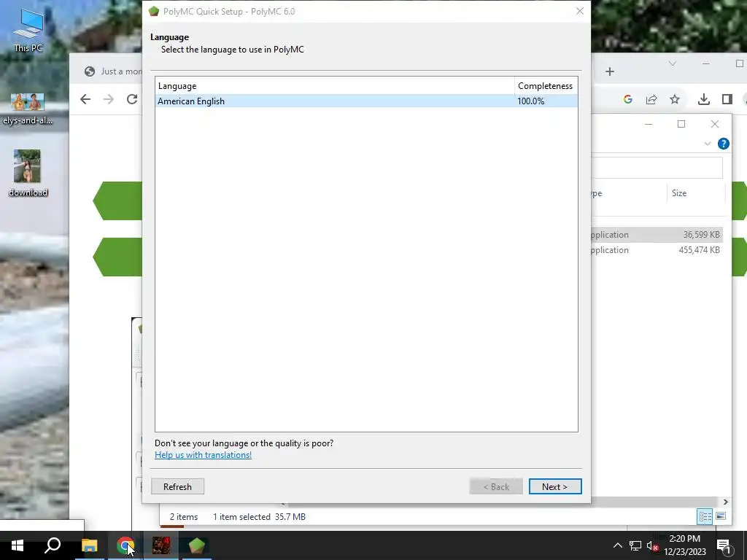Screen dimensions: 747x560
Task: Click the Next button in PolyMC setup
Action: coord(555,486)
